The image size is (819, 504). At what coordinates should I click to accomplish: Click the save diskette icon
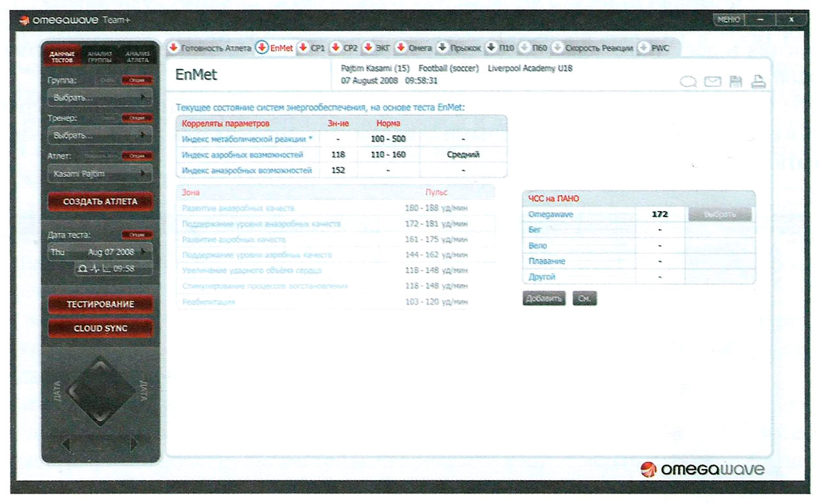[735, 82]
